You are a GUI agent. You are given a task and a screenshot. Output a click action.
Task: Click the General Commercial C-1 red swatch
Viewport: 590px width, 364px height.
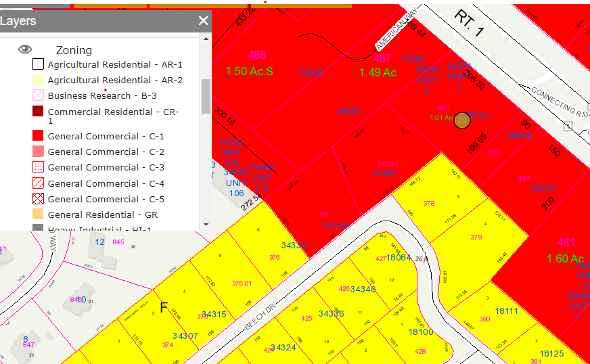[x=38, y=136]
